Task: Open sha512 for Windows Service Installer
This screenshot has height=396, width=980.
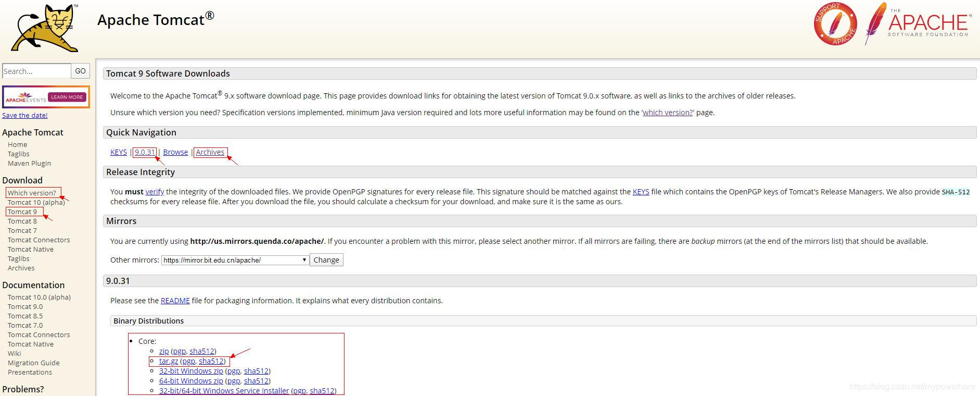Action: point(322,391)
